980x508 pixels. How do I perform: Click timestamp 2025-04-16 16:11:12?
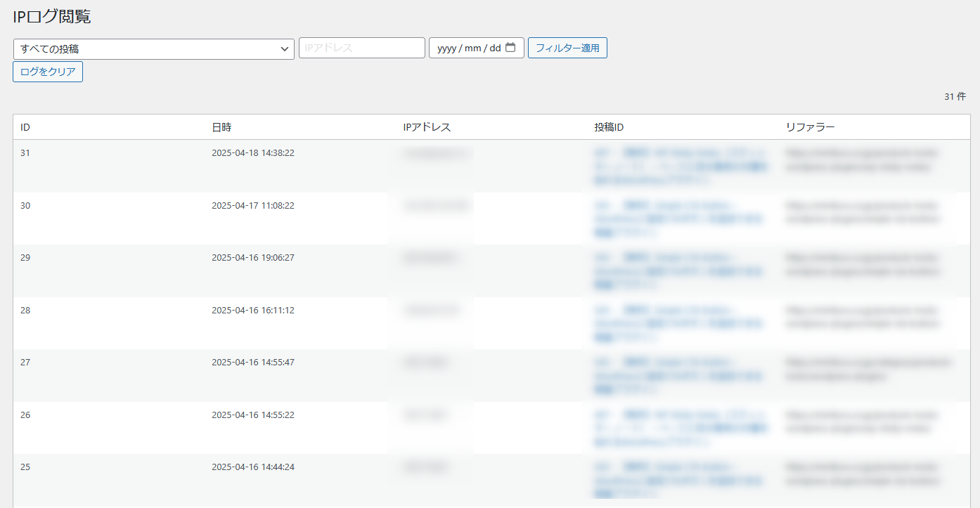coord(253,310)
